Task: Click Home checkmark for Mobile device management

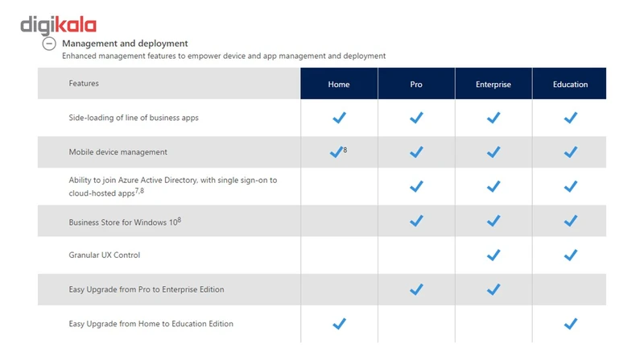Action: 336,152
